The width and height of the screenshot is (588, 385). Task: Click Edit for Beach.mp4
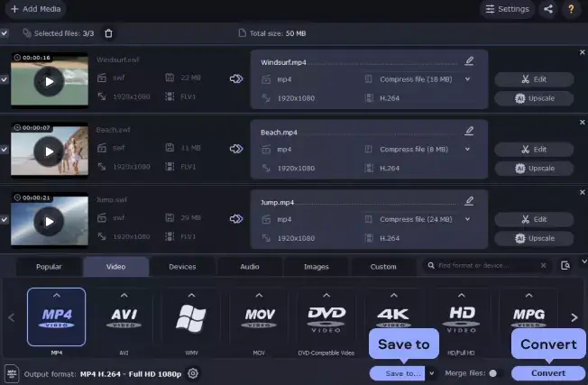click(534, 149)
